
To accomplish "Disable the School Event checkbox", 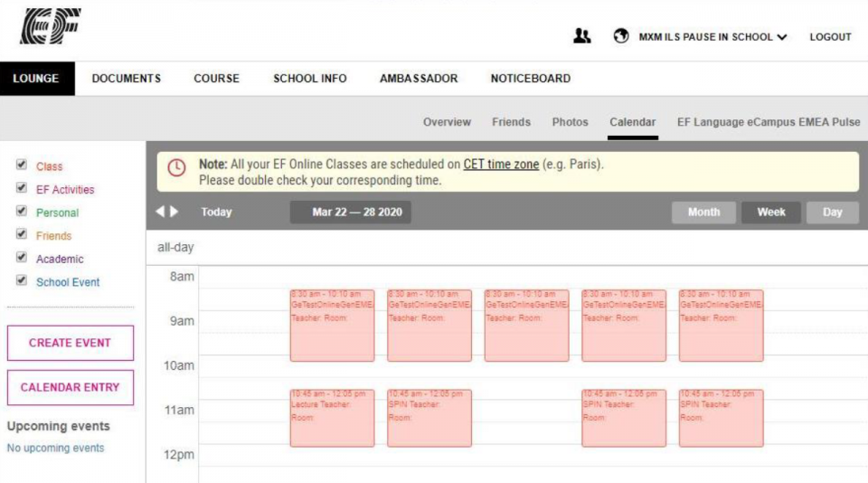I will [22, 280].
